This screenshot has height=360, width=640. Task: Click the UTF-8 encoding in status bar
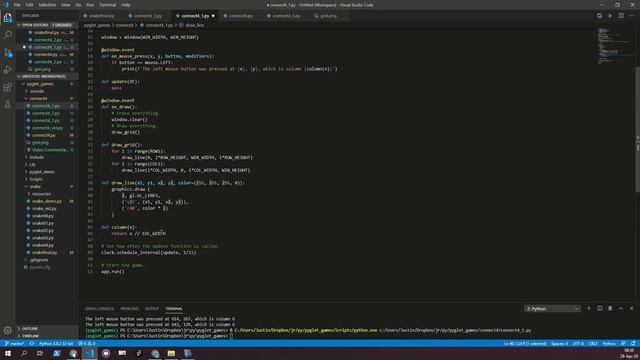(x=578, y=344)
